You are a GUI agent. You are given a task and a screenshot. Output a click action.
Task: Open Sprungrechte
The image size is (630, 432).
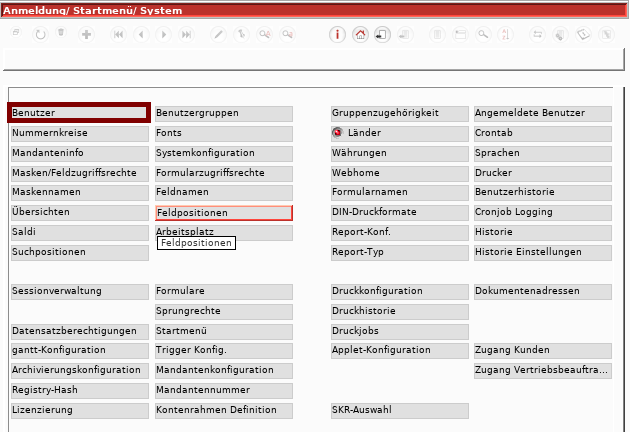[224, 312]
